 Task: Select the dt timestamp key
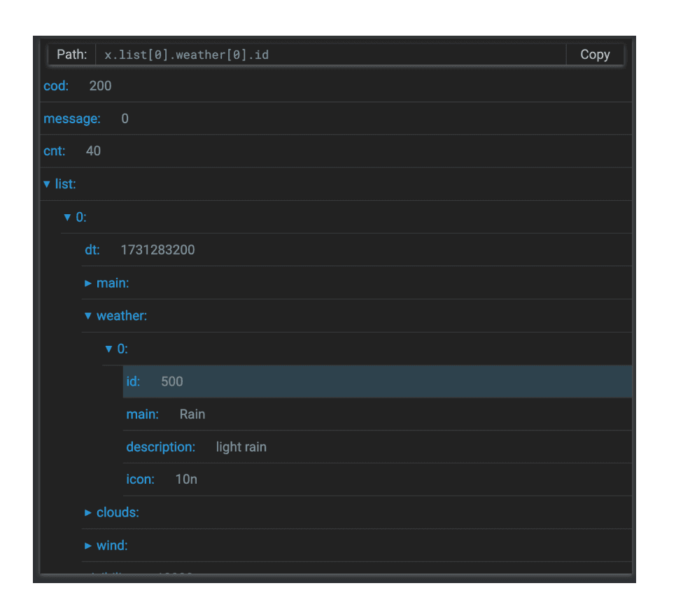(x=92, y=250)
